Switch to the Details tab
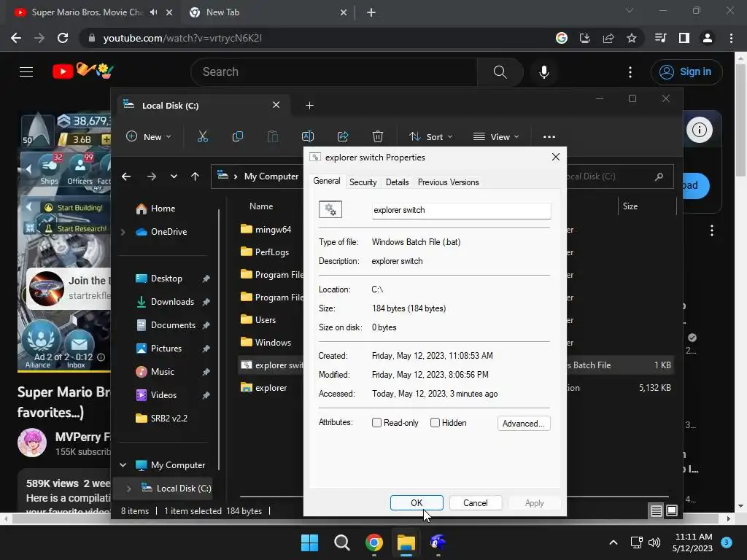The image size is (747, 560). coord(398,182)
